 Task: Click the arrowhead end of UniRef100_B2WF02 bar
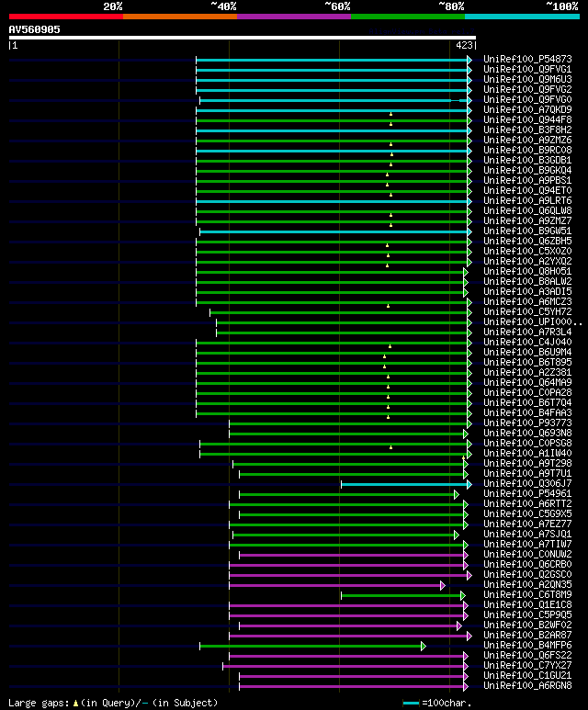coord(458,625)
